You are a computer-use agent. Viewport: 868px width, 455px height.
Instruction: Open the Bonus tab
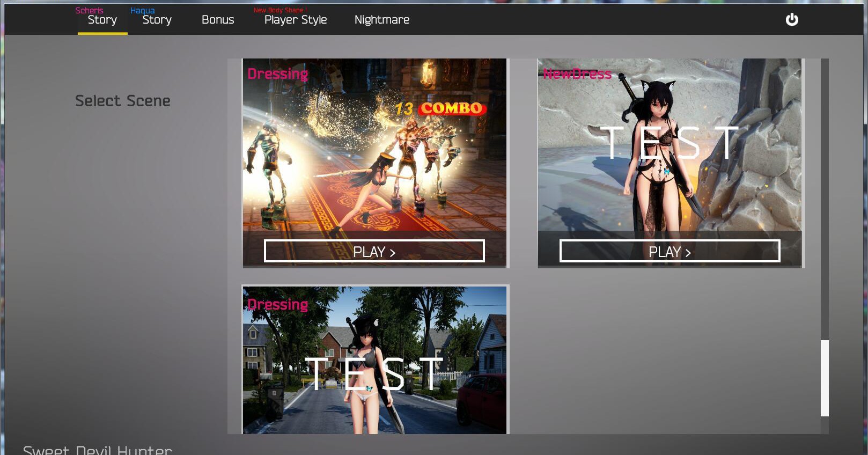click(x=218, y=20)
